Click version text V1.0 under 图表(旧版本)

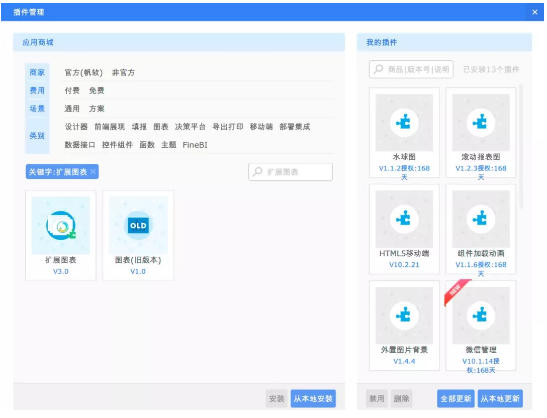tap(138, 271)
